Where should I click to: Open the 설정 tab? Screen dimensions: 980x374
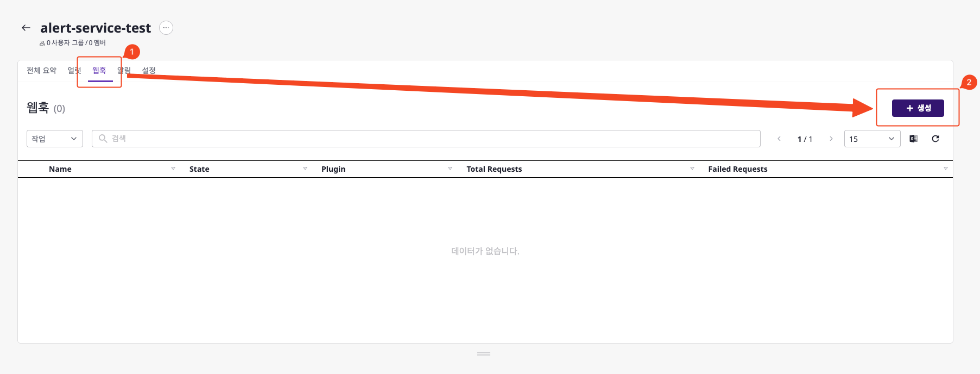[149, 71]
